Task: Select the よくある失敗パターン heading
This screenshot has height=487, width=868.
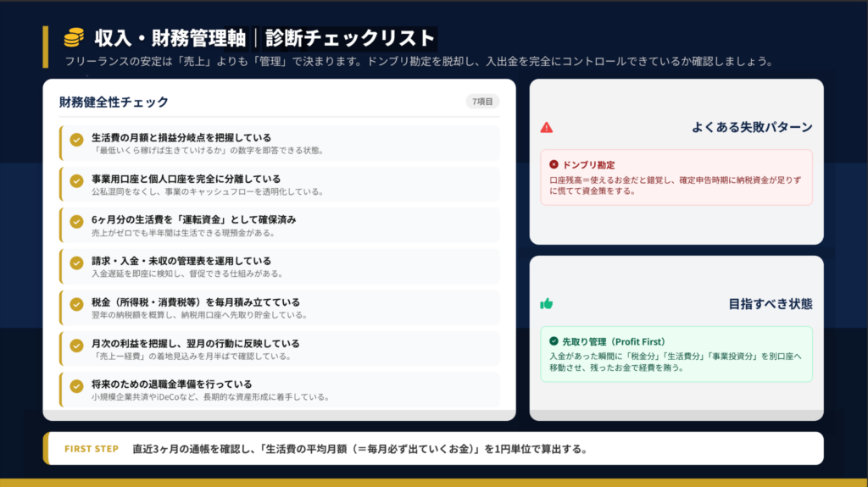Action: tap(752, 128)
